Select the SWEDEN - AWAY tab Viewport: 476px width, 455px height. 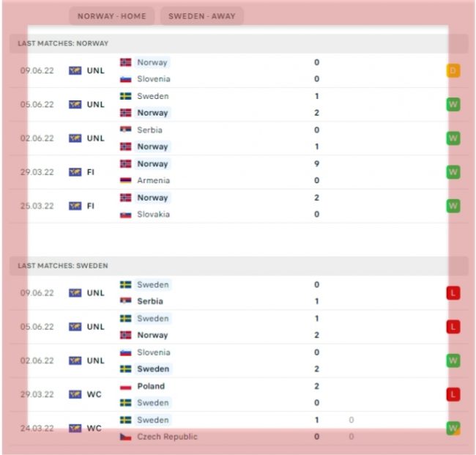pos(201,16)
